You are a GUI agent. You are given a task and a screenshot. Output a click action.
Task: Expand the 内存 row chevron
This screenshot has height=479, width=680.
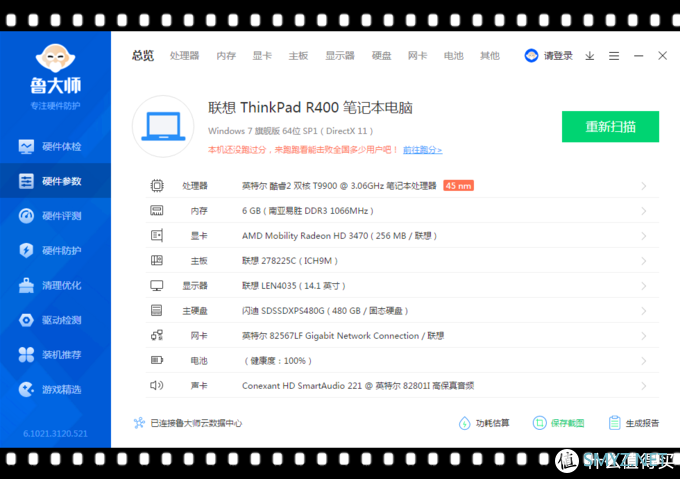(644, 211)
